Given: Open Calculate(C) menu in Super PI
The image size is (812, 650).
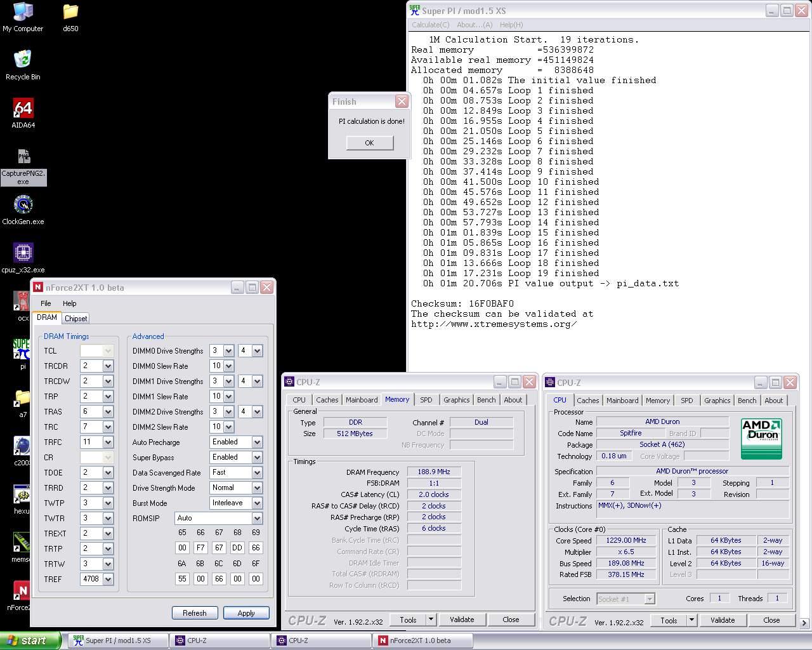Looking at the screenshot, I should coord(430,25).
